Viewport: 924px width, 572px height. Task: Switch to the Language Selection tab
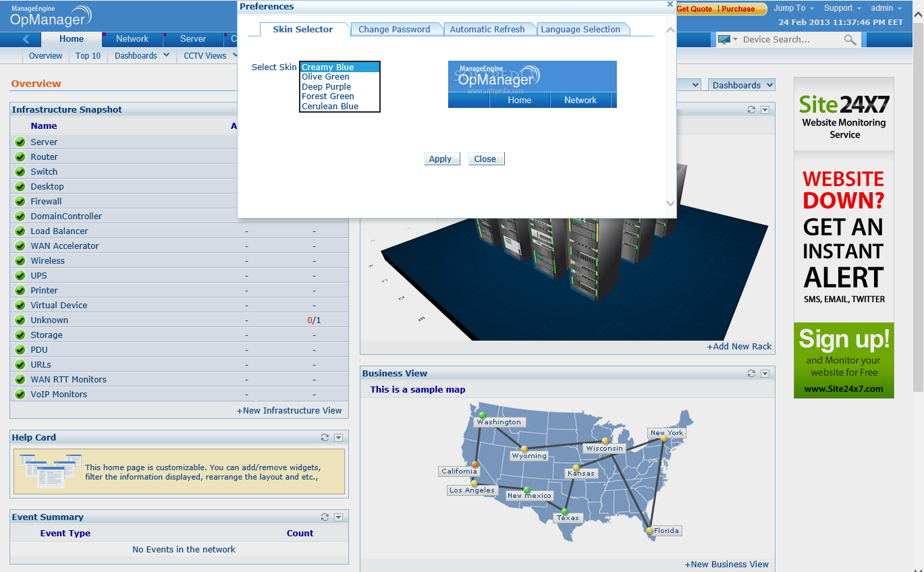coord(580,29)
